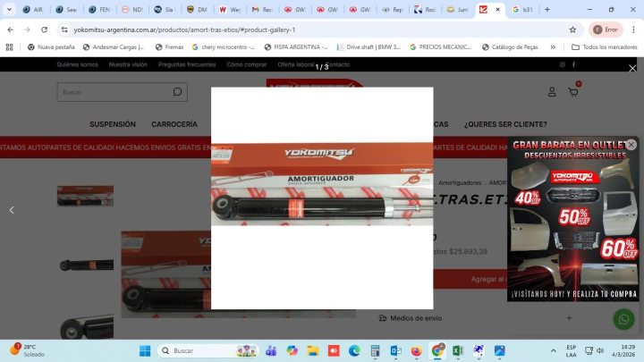Open Drive shaft BMW bookmark
Viewport: 644px width, 362px height.
click(x=369, y=47)
